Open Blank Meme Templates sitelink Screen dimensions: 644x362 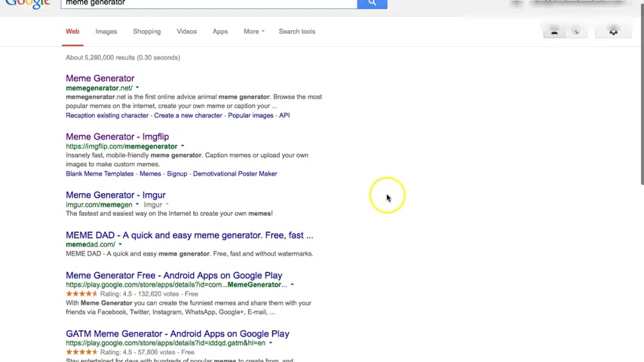pos(100,173)
